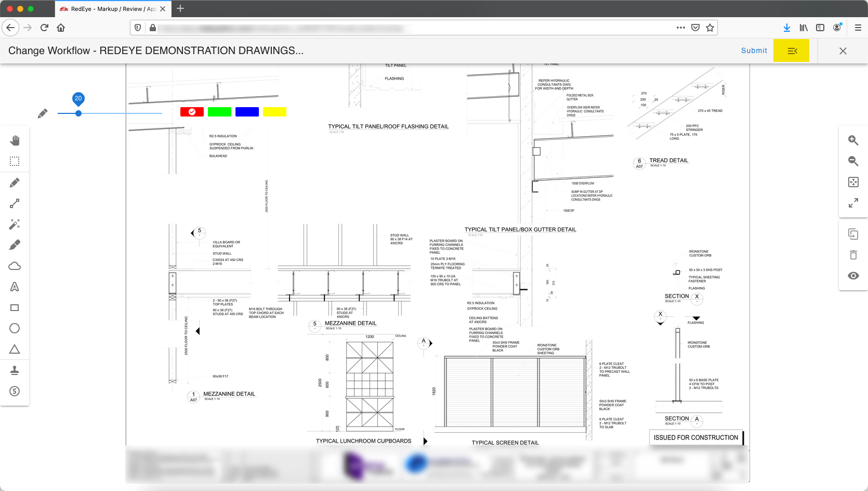The width and height of the screenshot is (868, 491).
Task: Save the page to Pocket
Action: 695,28
